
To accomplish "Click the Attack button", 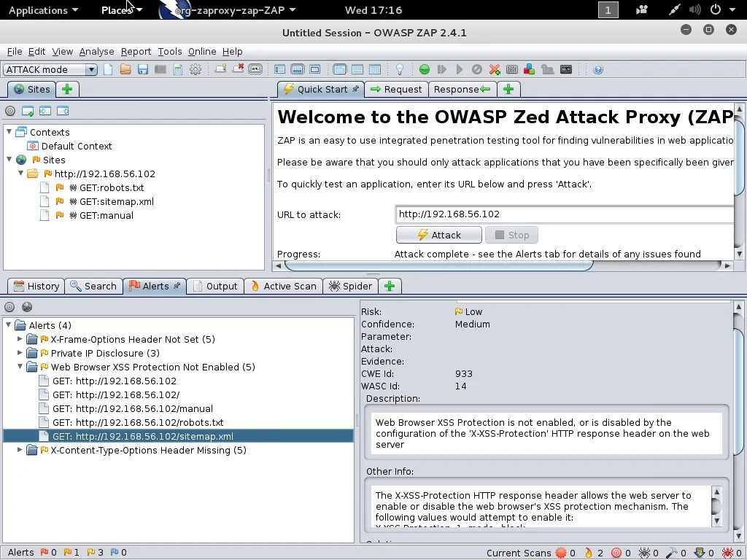I will (x=438, y=235).
